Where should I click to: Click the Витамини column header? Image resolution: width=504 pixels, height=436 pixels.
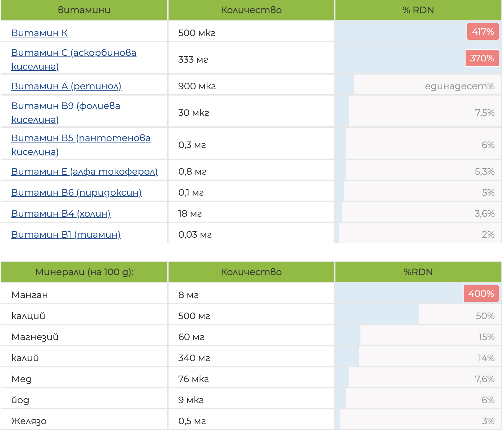tap(84, 10)
